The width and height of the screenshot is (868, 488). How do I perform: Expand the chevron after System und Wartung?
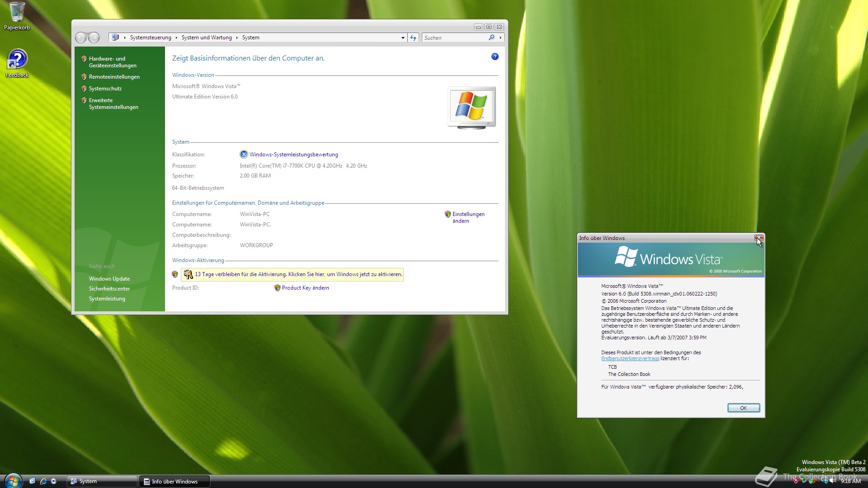237,38
